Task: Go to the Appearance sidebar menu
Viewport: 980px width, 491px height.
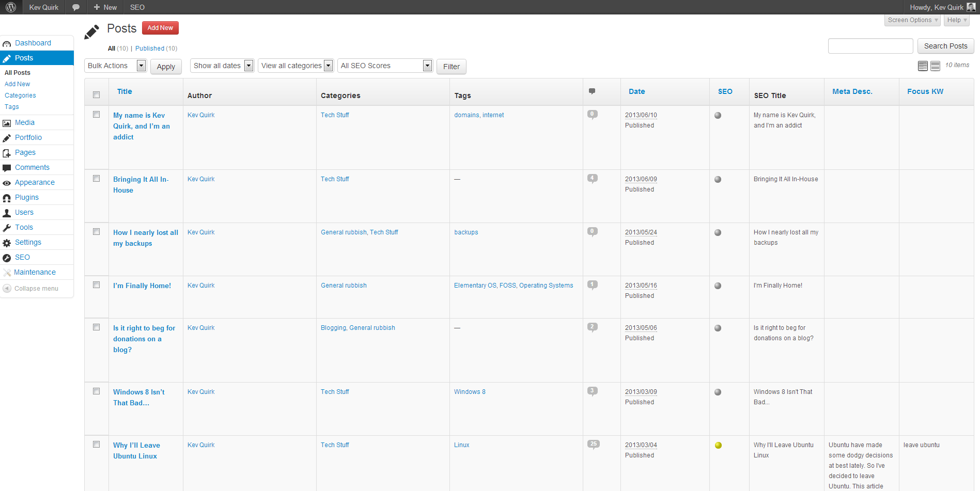Action: coord(35,182)
